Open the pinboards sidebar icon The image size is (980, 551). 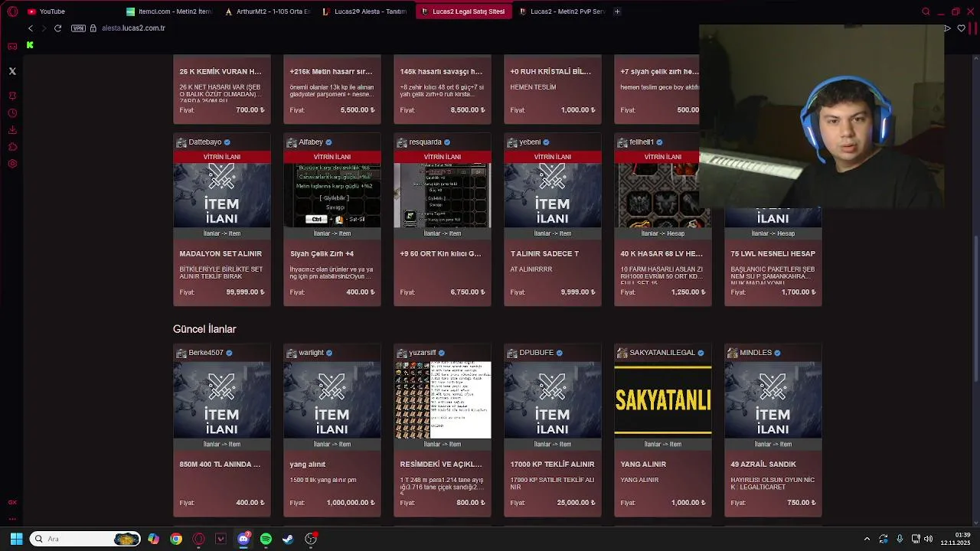click(x=12, y=96)
